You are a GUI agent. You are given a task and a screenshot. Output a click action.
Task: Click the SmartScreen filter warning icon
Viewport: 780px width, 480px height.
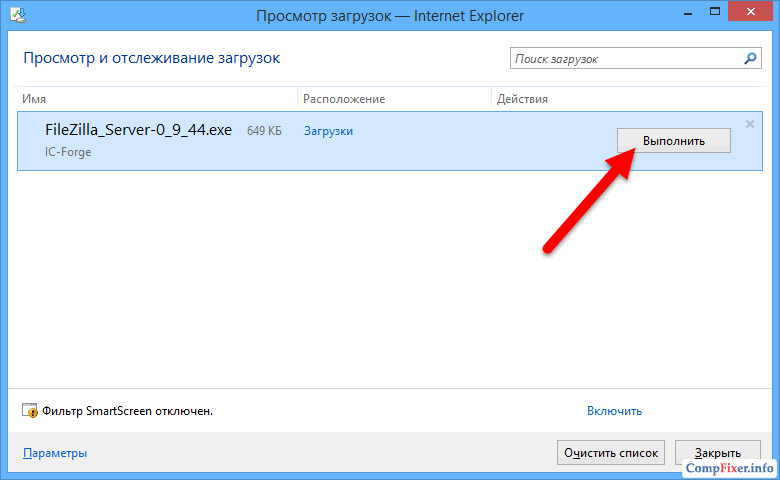[x=30, y=410]
